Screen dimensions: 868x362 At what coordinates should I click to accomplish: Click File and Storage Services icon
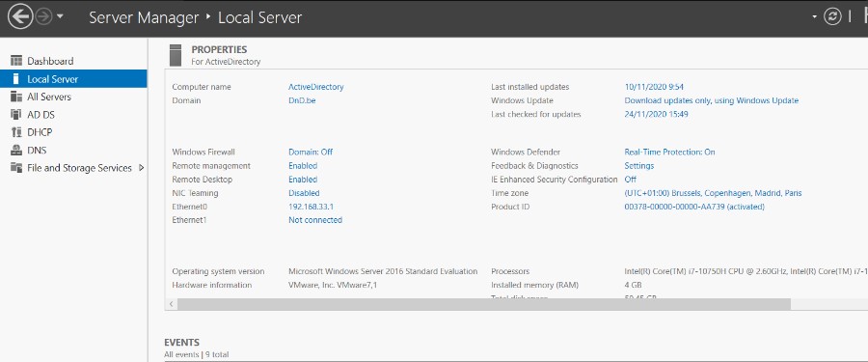16,168
